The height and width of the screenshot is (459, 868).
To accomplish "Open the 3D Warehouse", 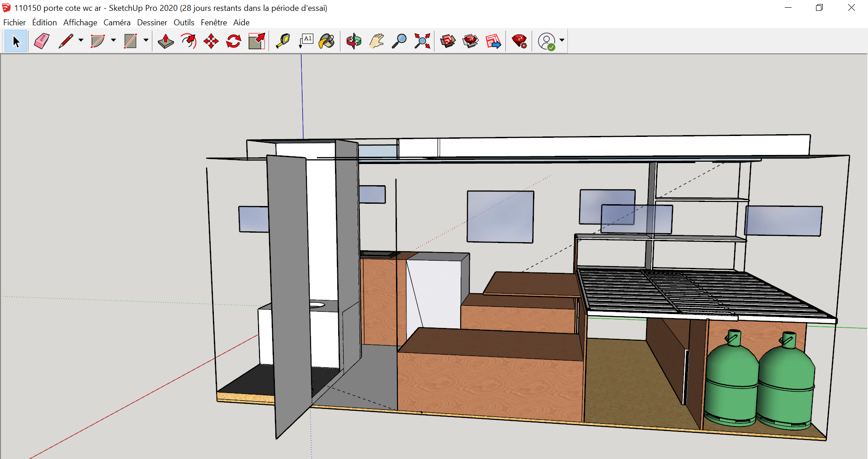I will [448, 41].
